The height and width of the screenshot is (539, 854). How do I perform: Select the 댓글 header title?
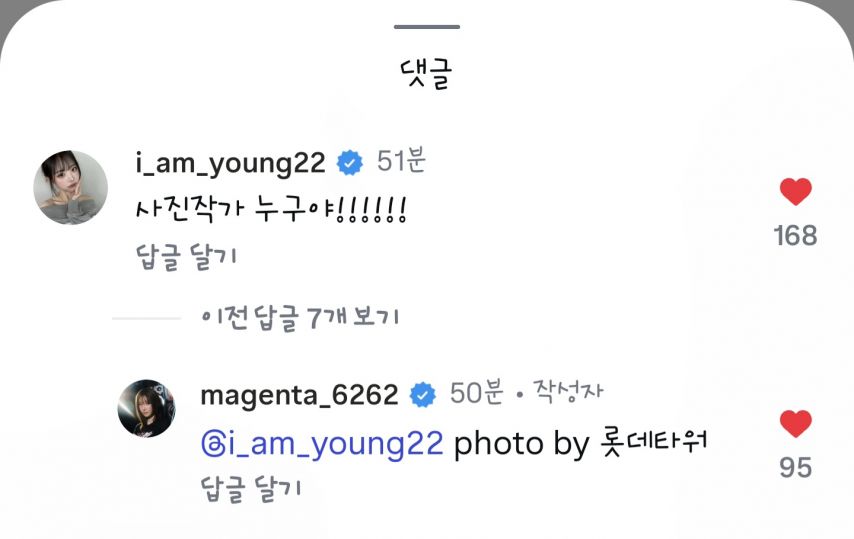click(426, 74)
